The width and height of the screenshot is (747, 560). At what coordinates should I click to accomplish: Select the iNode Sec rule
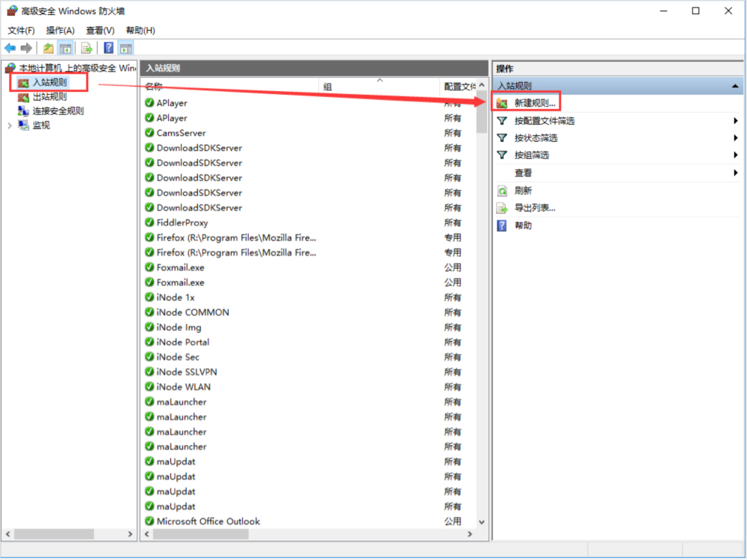(x=178, y=357)
